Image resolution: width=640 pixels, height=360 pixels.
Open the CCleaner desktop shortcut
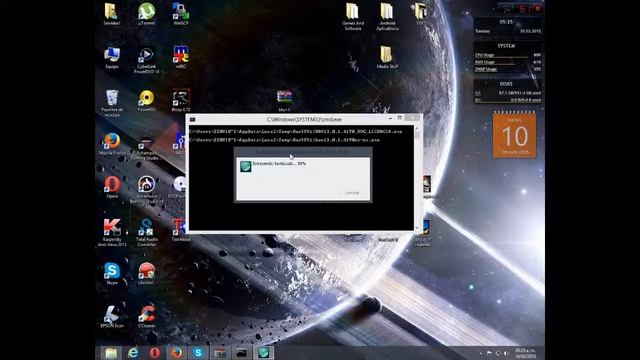(147, 317)
